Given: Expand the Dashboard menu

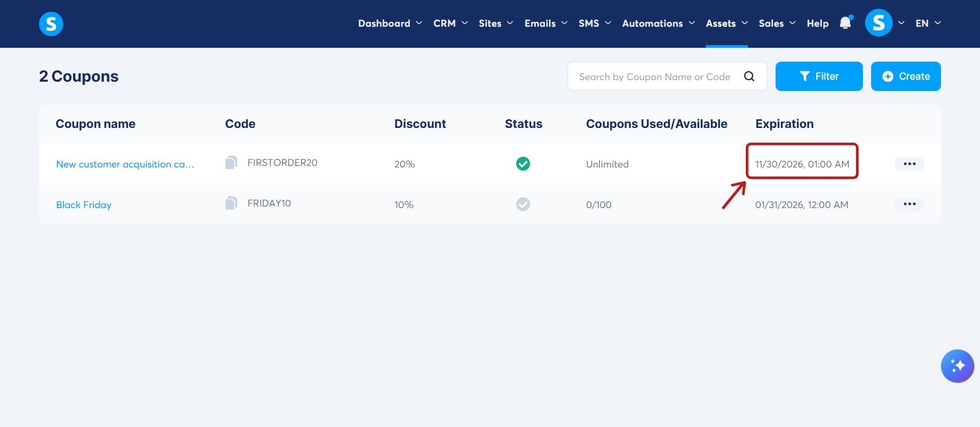Looking at the screenshot, I should click(x=390, y=23).
